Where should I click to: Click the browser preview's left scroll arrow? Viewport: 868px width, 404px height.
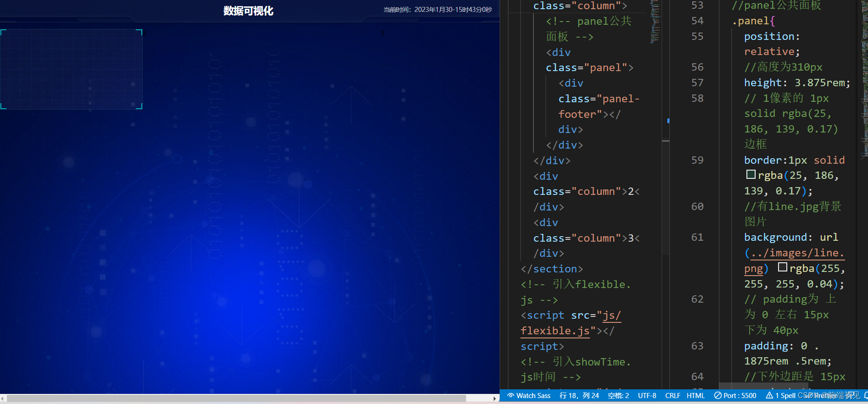3,398
